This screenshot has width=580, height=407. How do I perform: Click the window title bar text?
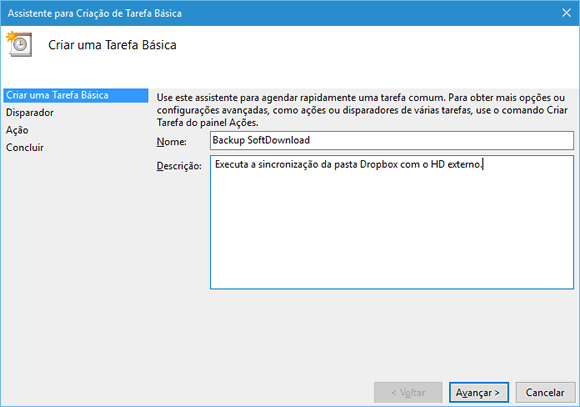(95, 13)
